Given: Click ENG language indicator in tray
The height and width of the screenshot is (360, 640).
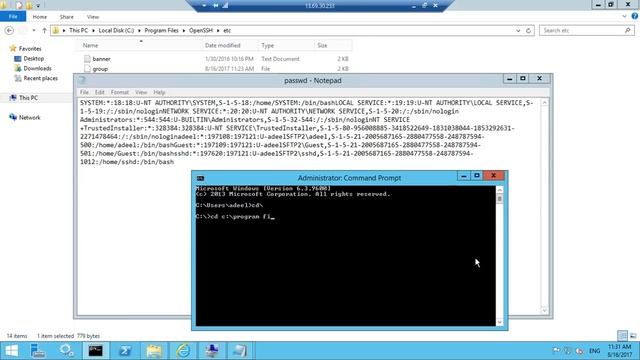Looking at the screenshot, I should [x=594, y=351].
